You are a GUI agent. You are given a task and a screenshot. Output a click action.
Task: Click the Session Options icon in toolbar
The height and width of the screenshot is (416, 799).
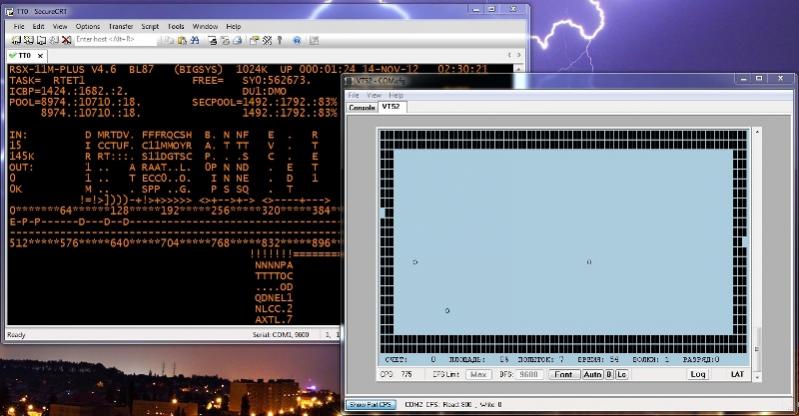click(x=255, y=40)
